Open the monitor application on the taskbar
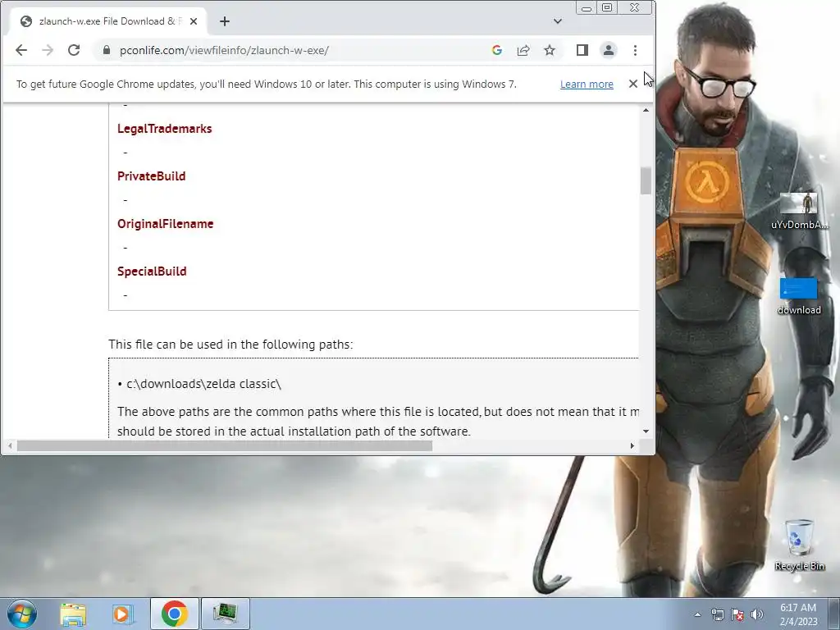 coord(225,614)
